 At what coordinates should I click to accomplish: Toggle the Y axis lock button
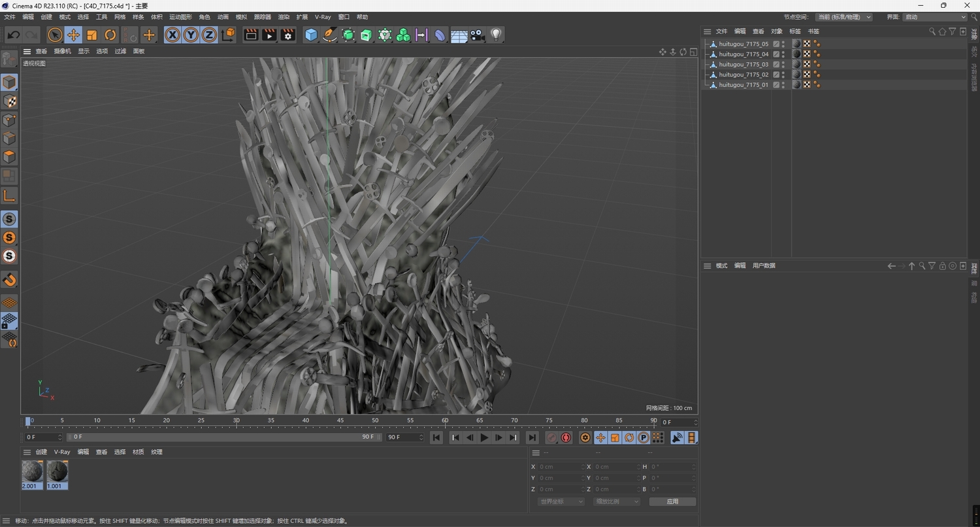click(x=190, y=35)
